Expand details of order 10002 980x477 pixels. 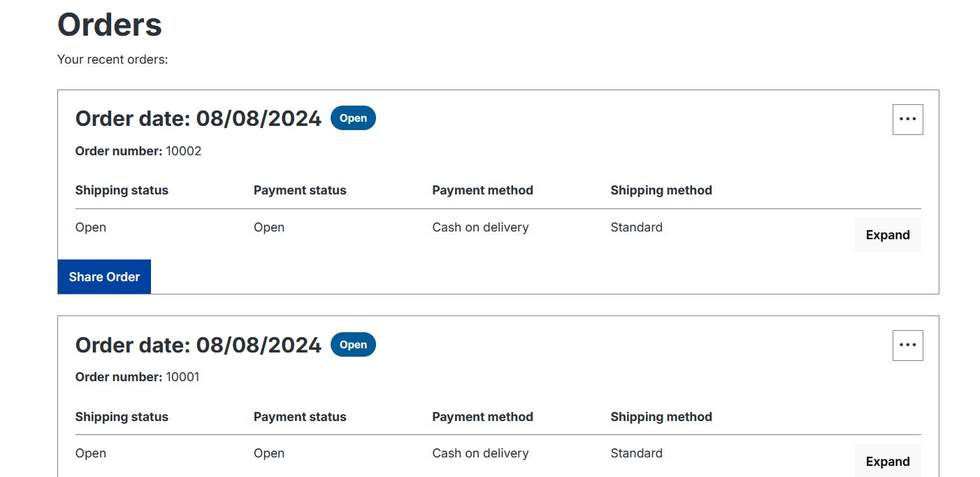coord(887,235)
